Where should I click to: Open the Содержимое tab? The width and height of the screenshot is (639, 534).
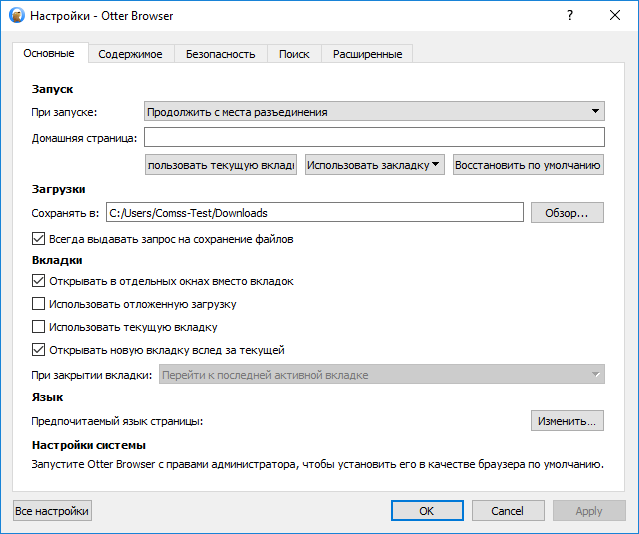pyautogui.click(x=130, y=54)
